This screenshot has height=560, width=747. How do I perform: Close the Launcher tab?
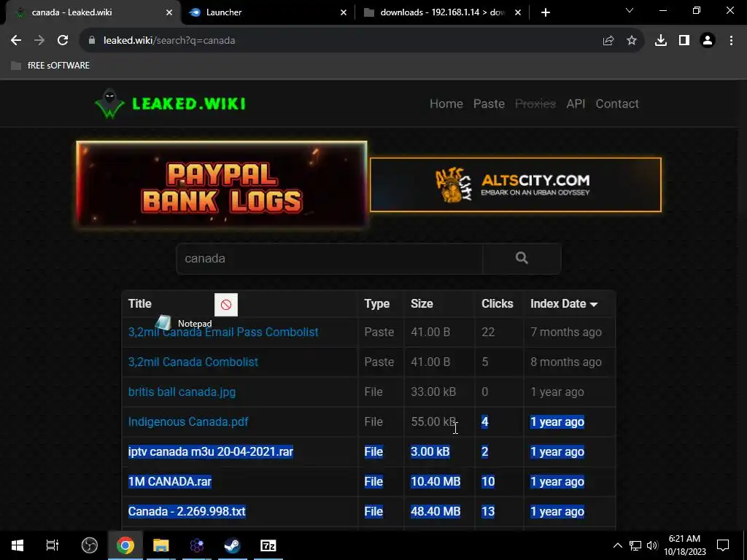pyautogui.click(x=344, y=13)
